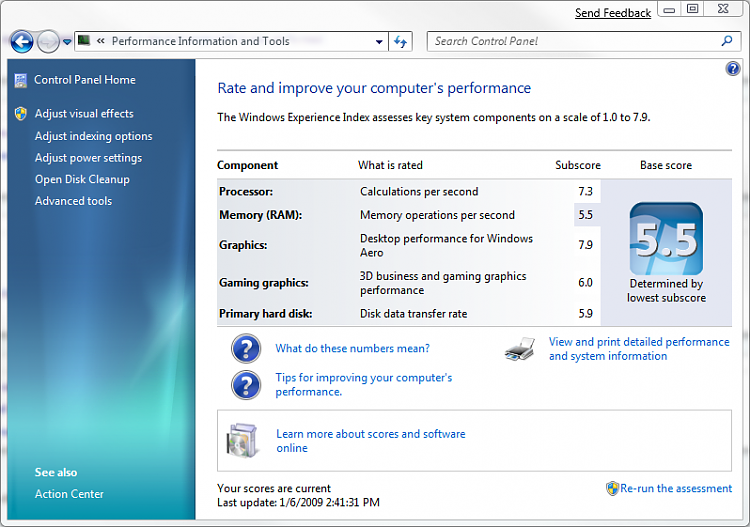Click the Control Panel Home icon
Image resolution: width=750 pixels, height=527 pixels.
[x=21, y=80]
